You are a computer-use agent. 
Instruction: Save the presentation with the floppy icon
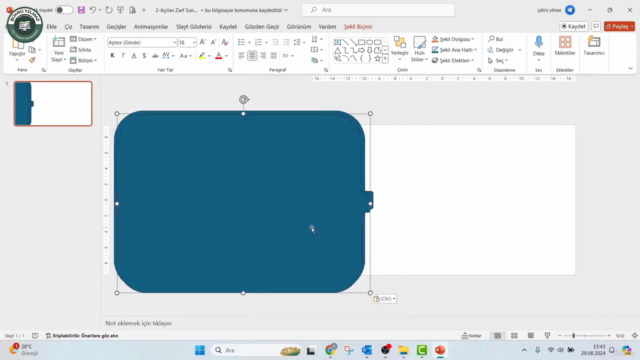point(81,10)
